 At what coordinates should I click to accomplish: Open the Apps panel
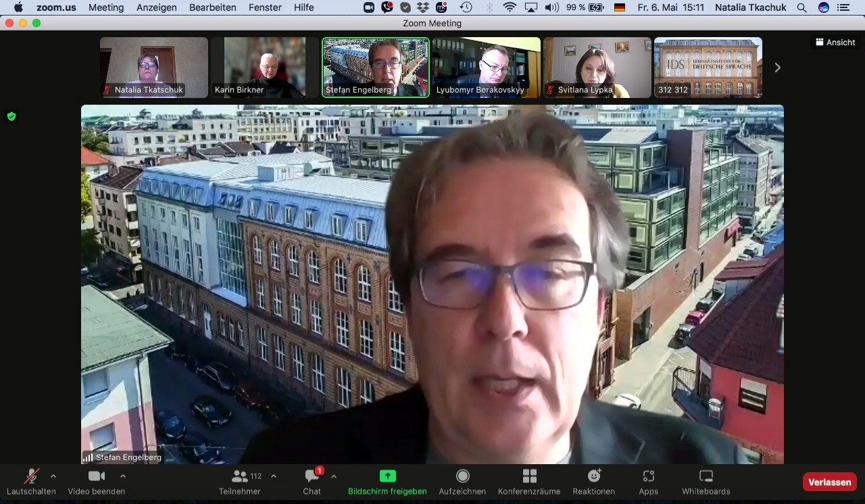[x=648, y=482]
